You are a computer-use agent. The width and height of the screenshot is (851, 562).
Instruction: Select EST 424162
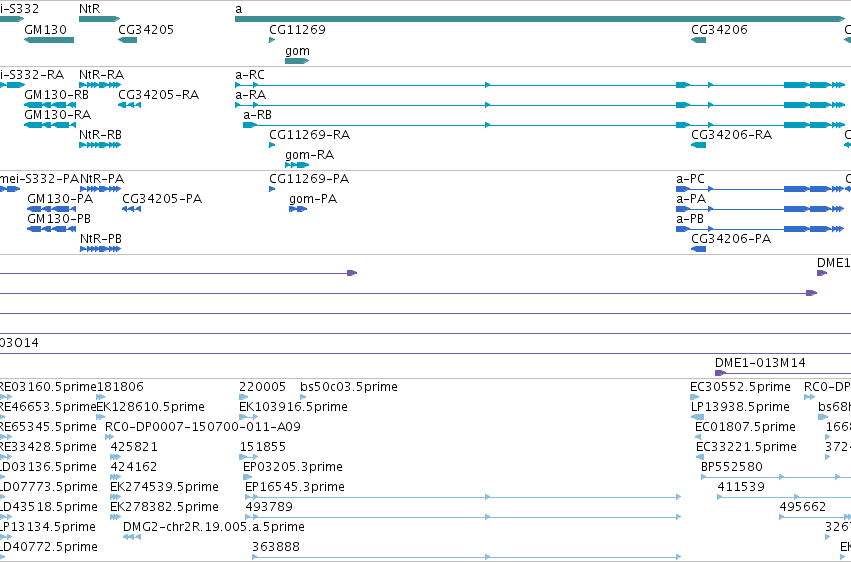click(116, 477)
